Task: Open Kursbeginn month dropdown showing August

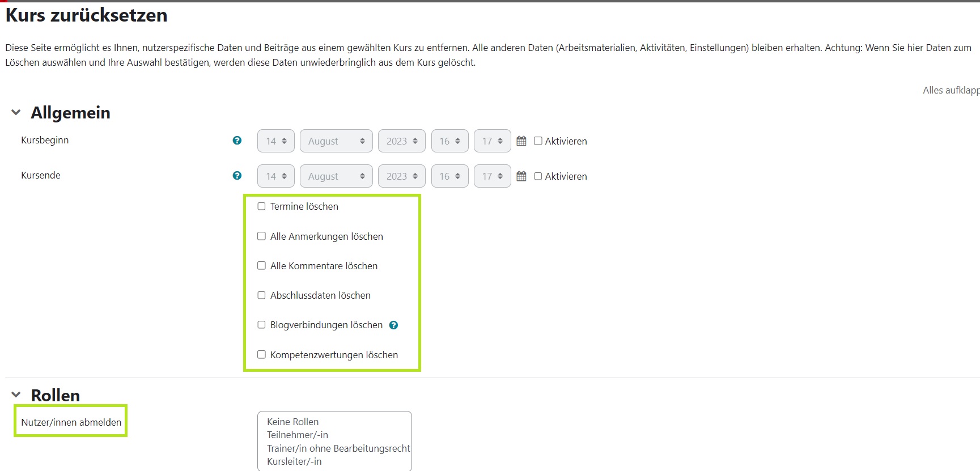Action: coord(336,141)
